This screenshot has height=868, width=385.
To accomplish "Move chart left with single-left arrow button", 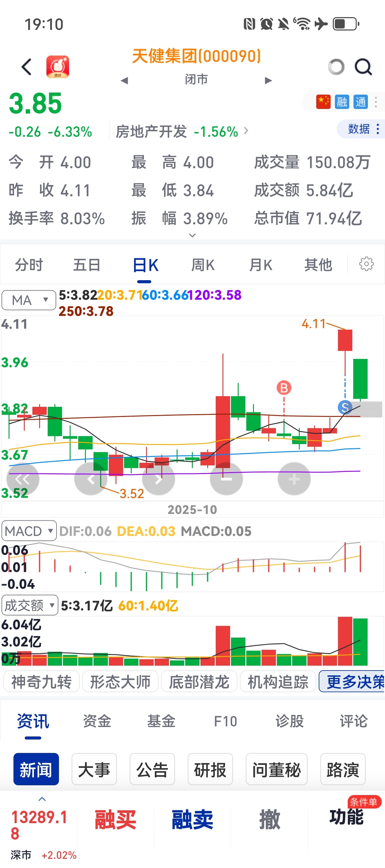I will click(x=90, y=479).
